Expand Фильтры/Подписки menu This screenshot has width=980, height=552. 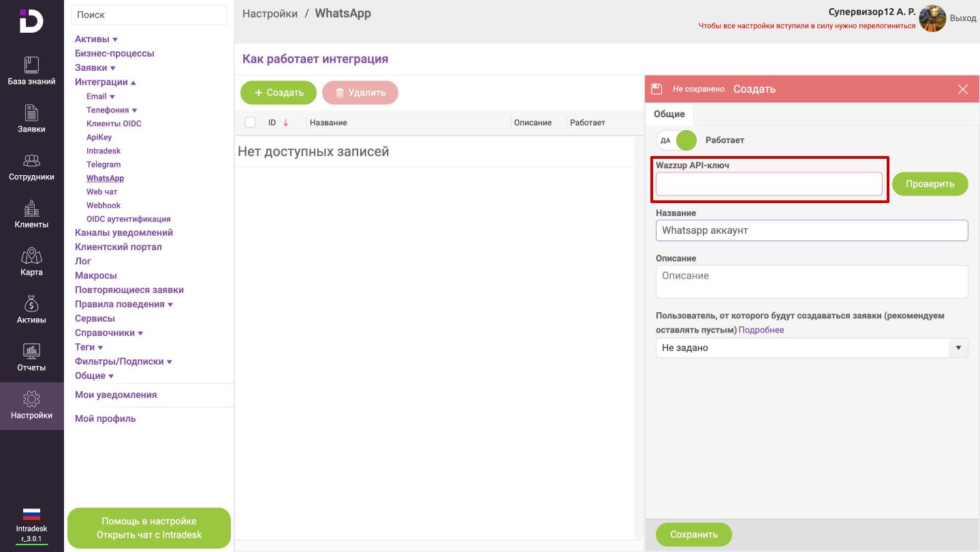click(x=123, y=361)
